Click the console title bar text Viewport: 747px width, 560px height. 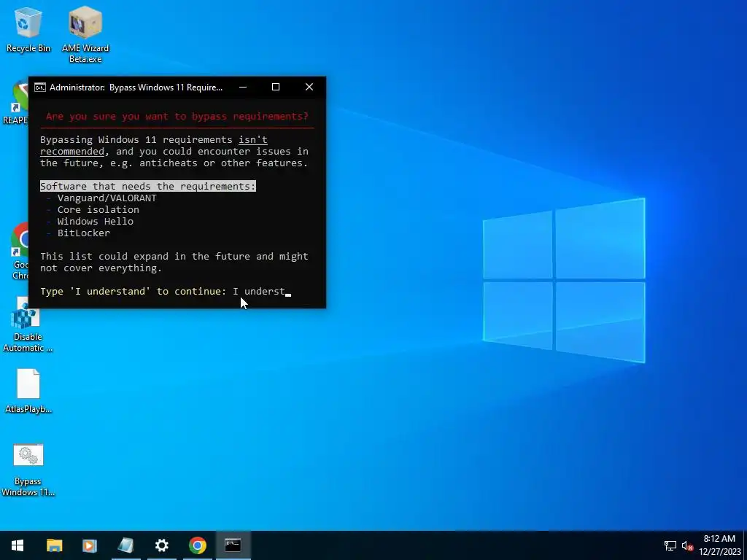pyautogui.click(x=136, y=87)
